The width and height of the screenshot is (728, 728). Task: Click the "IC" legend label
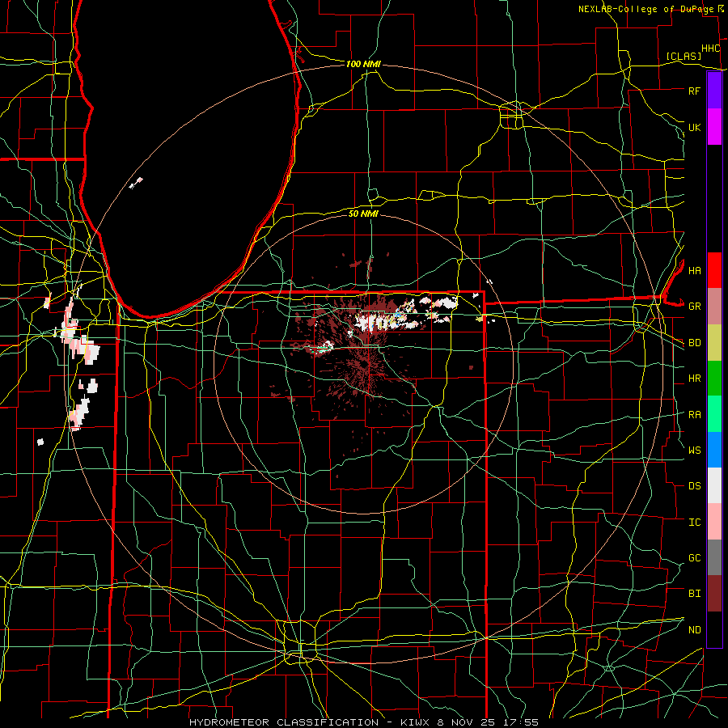click(694, 523)
